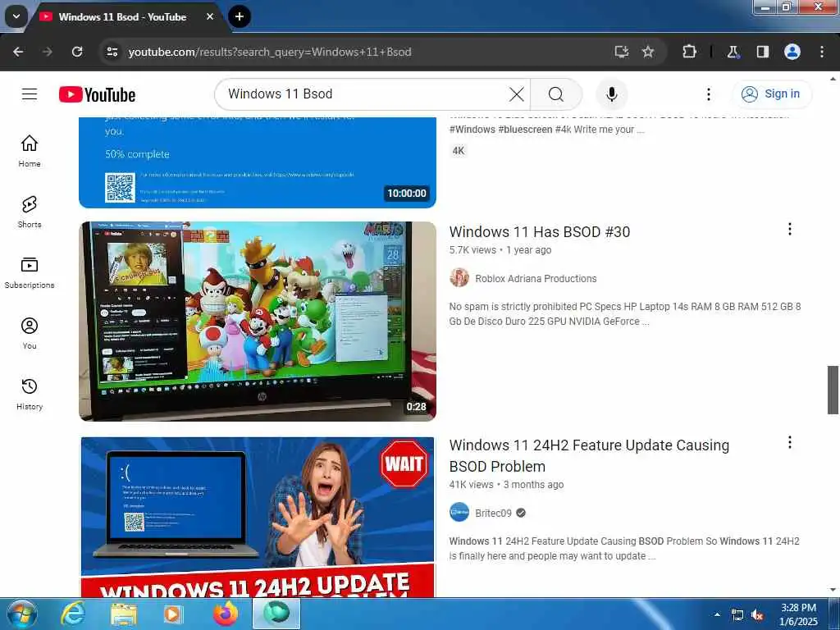Show hidden system tray icons
Screen dimensions: 840x630
click(x=717, y=614)
